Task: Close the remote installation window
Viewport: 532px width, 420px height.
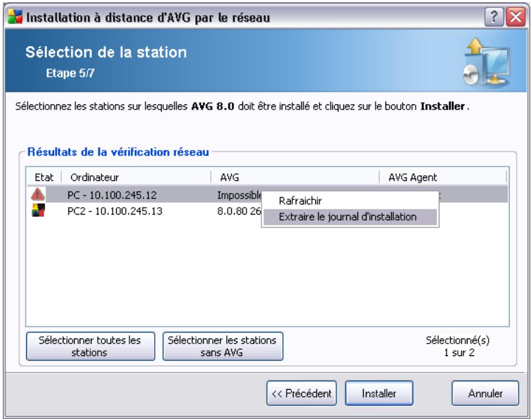Action: click(x=515, y=16)
